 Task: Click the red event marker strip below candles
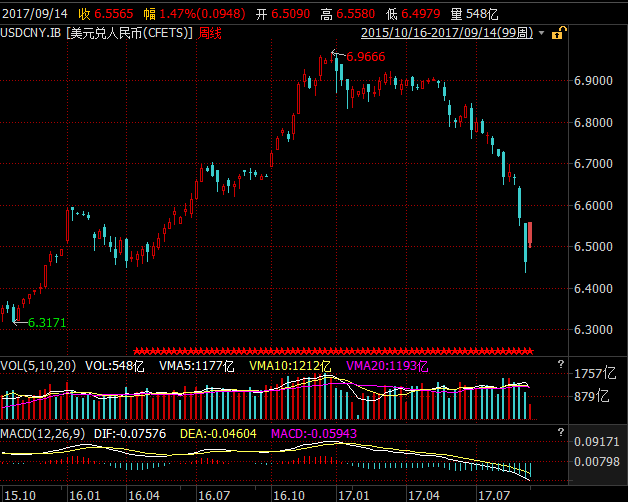coord(333,351)
